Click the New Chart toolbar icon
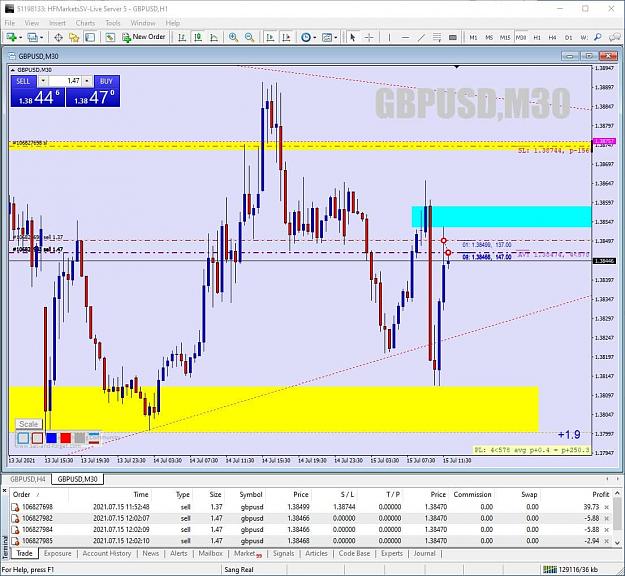Viewport: 625px width, 576px height. pos(11,37)
